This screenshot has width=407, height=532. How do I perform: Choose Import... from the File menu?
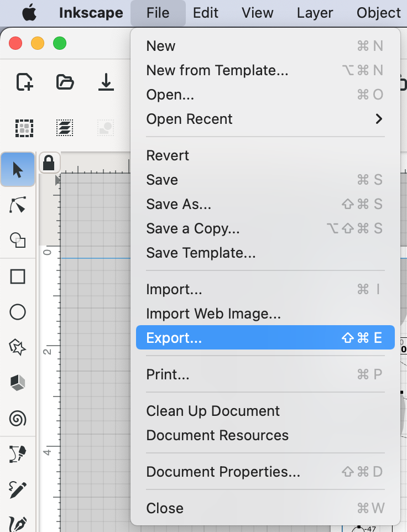click(x=265, y=289)
